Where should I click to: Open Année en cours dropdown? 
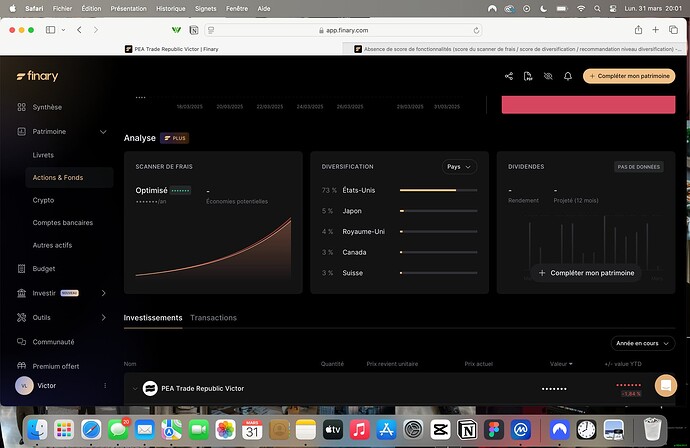(642, 343)
